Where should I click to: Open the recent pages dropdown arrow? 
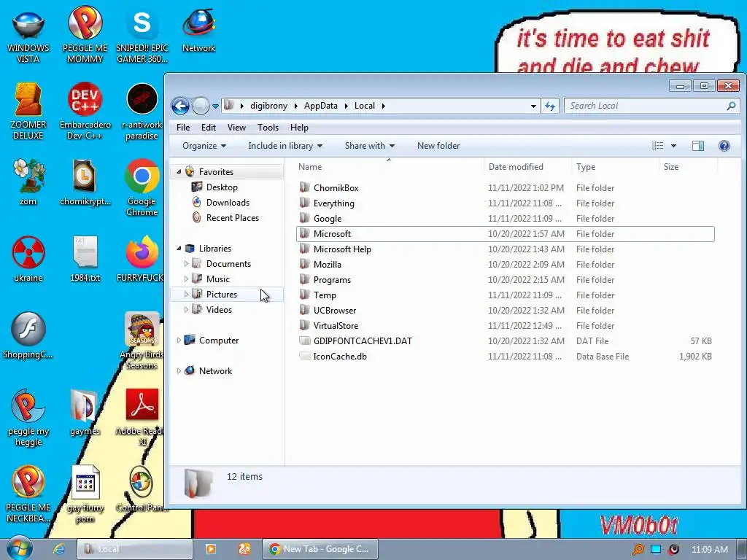215,106
